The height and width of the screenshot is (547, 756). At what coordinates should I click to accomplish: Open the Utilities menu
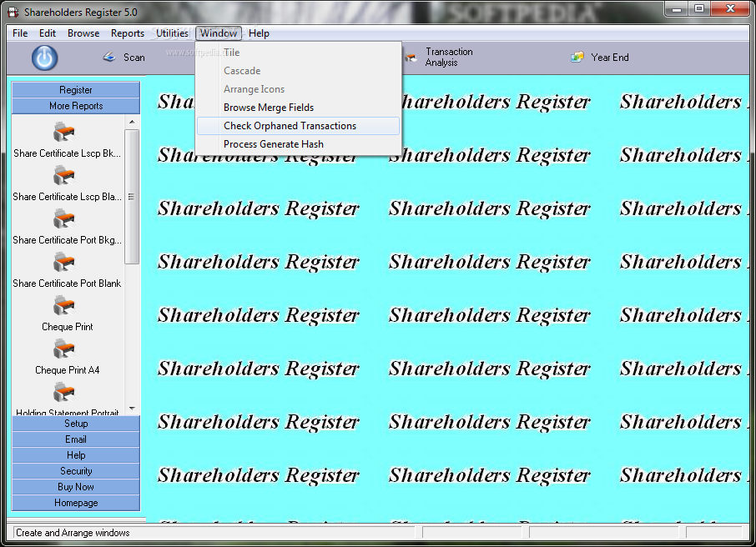pyautogui.click(x=172, y=33)
